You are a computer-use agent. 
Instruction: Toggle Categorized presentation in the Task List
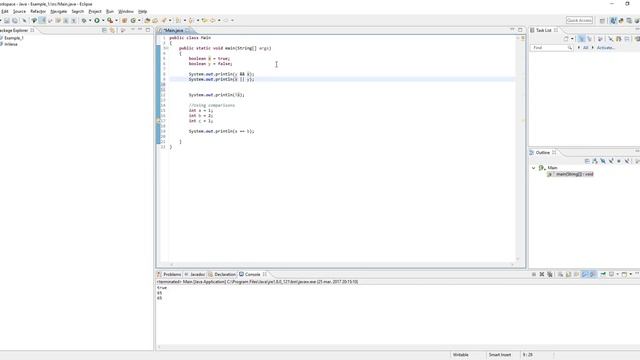tap(581, 39)
